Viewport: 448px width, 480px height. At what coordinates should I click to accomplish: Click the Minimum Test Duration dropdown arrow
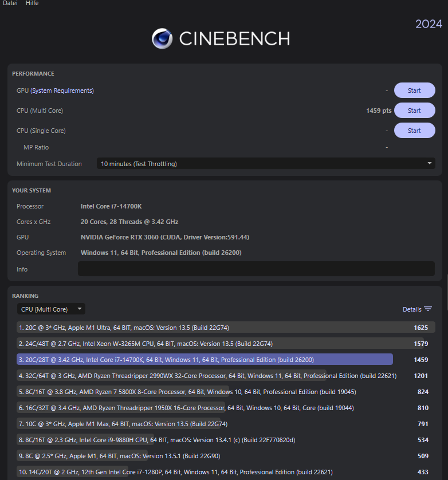pos(429,163)
